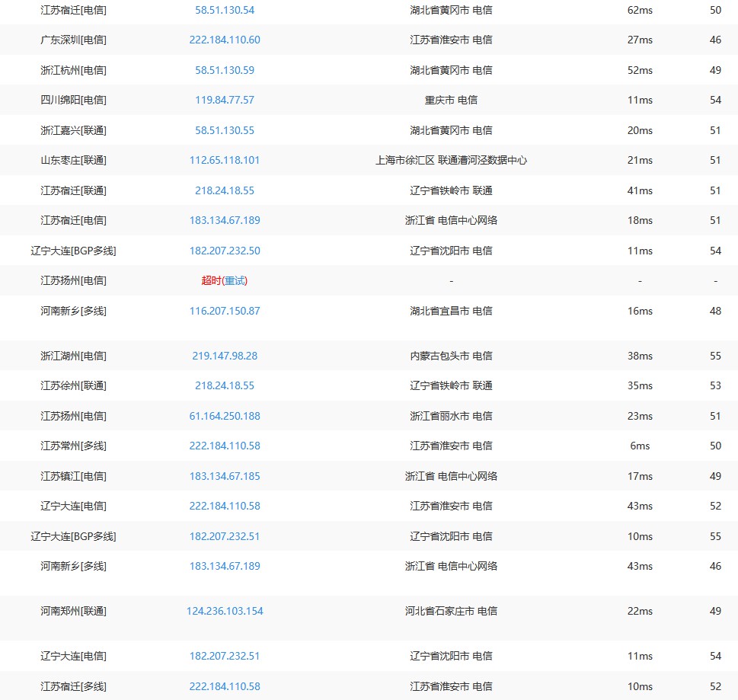
Task: Open 183.134.67.189 in 江苏宿迁[电信] row
Action: [225, 220]
